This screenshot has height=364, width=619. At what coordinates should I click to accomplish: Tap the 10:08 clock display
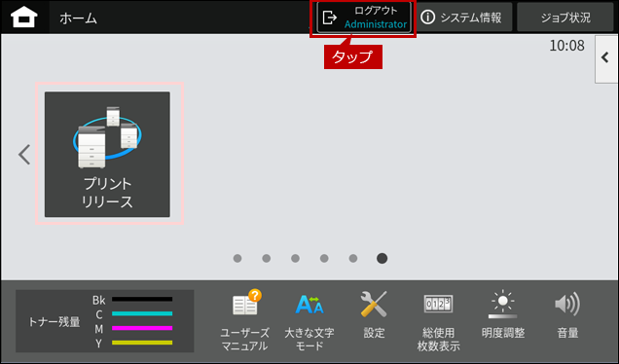566,46
